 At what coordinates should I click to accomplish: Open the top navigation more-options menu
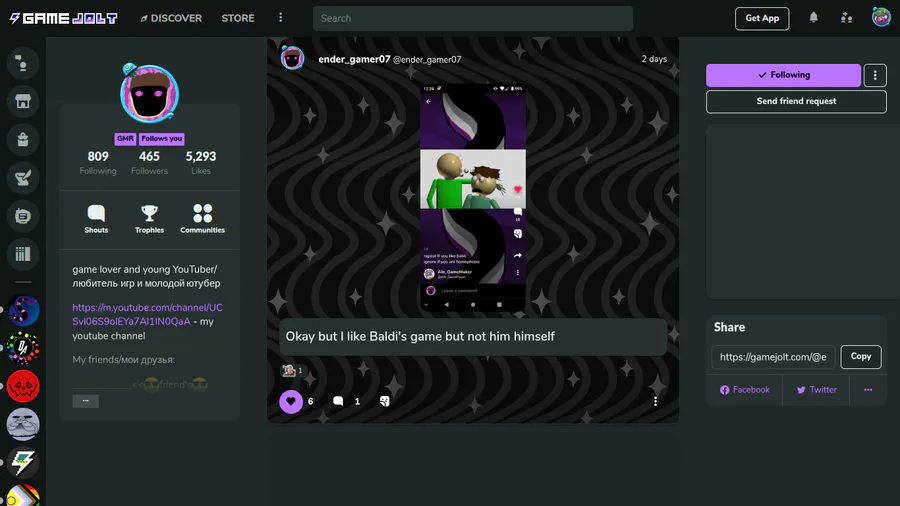click(x=281, y=18)
